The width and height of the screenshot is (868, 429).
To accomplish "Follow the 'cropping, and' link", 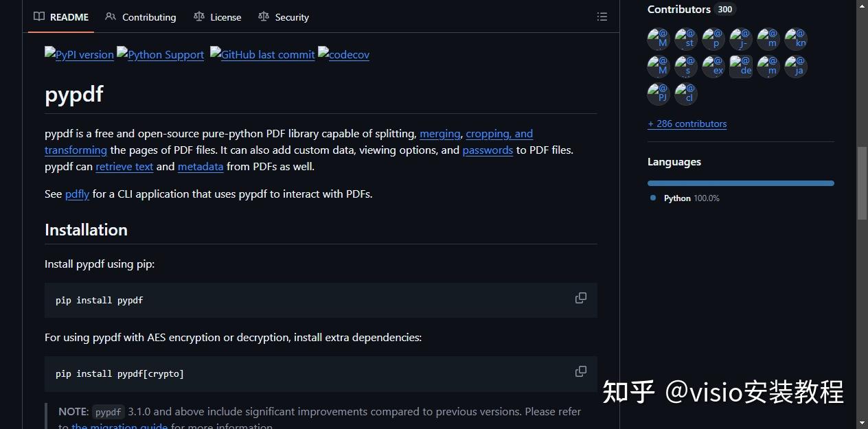I will (x=499, y=134).
